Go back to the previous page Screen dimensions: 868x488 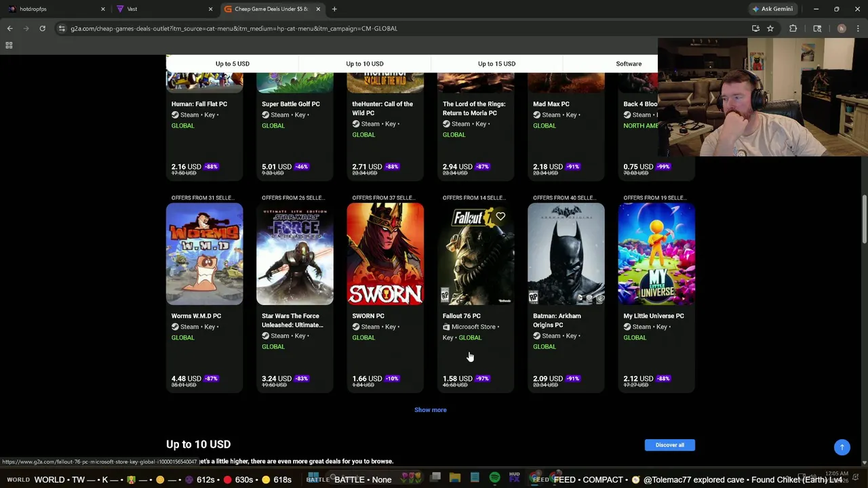[9, 28]
